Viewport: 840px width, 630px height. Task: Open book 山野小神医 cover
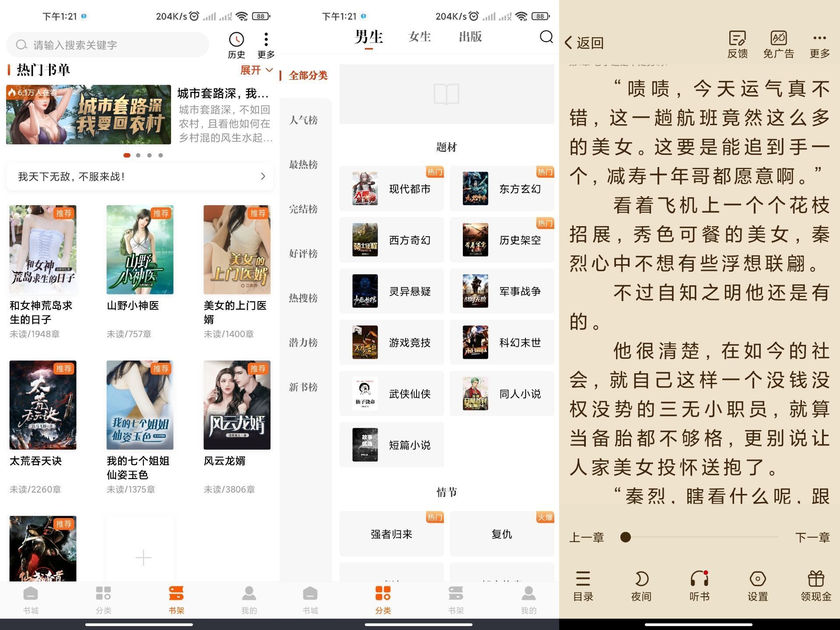click(140, 249)
